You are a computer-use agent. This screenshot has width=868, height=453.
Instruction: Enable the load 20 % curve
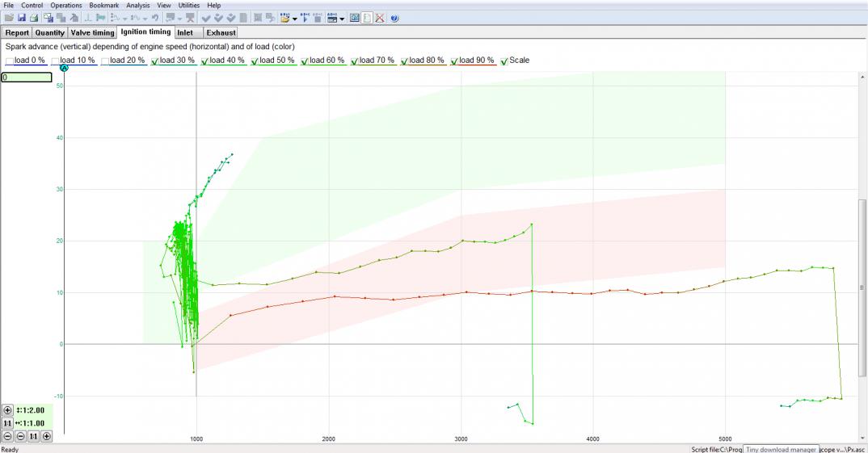(105, 61)
